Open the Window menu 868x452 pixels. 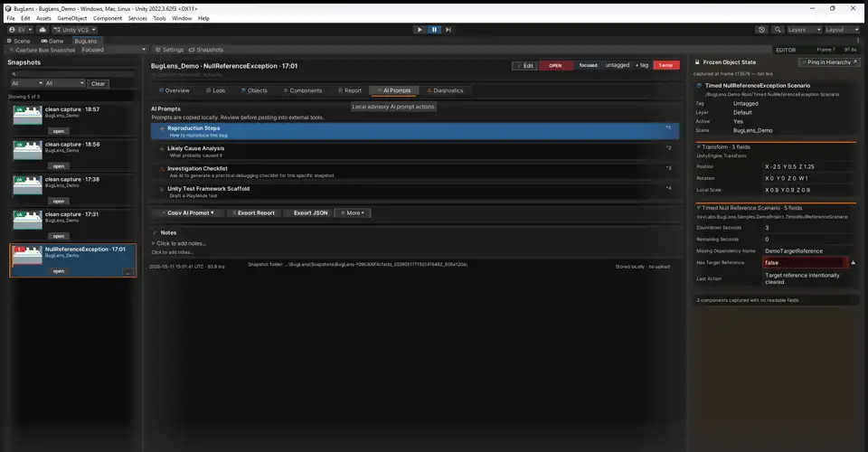(x=182, y=18)
